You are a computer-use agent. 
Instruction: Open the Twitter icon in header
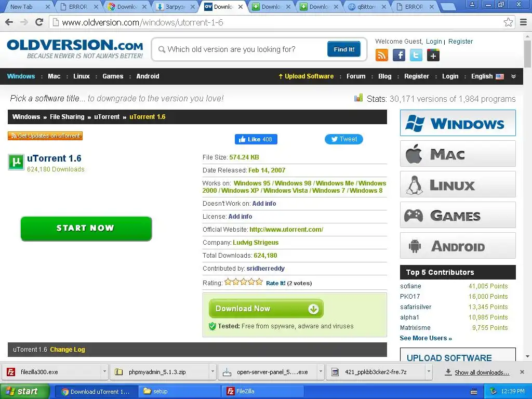coord(416,55)
